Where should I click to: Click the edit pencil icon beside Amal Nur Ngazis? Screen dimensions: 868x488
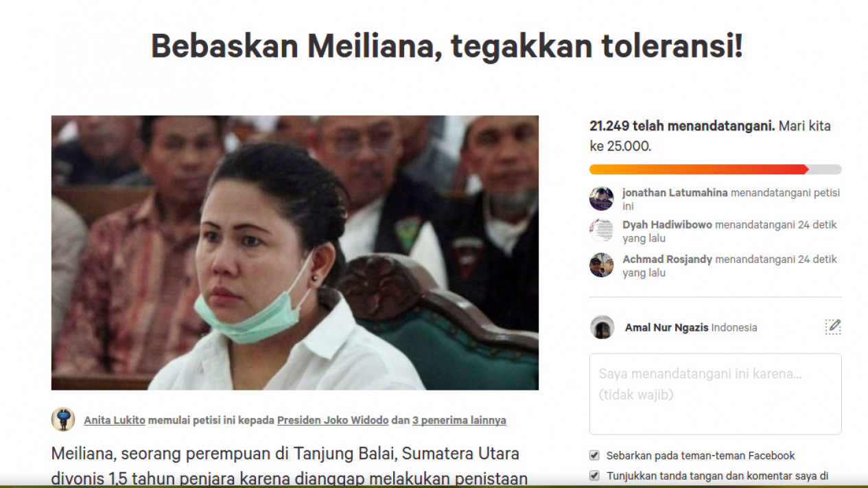click(x=833, y=327)
